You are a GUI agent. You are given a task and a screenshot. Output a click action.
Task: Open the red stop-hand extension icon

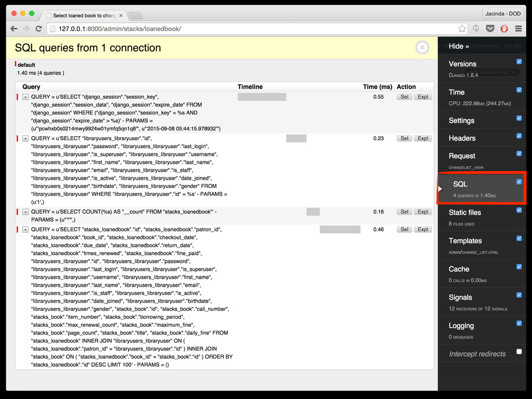(x=504, y=29)
